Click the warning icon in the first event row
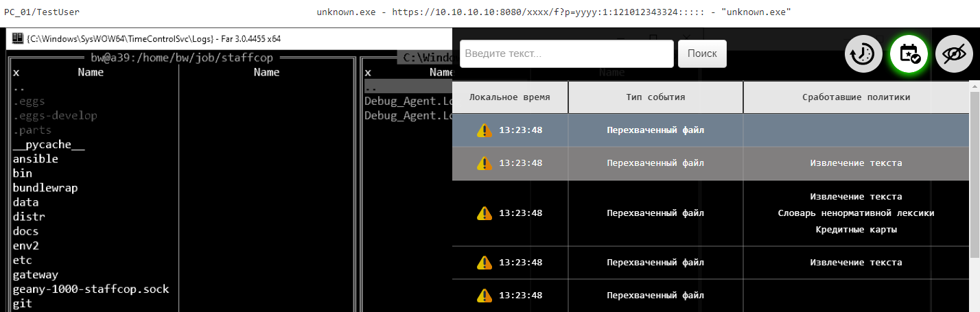Viewport: 980px width, 312px height. (x=485, y=130)
